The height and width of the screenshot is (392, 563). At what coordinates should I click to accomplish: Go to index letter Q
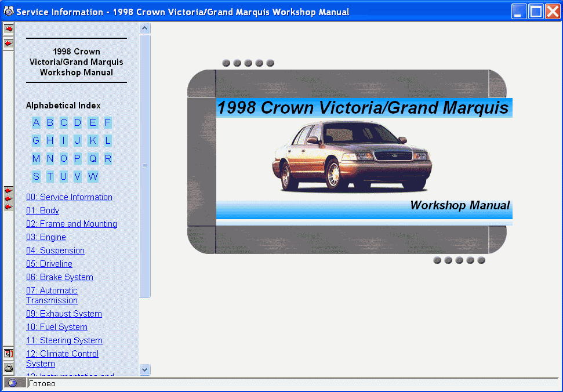pos(93,158)
